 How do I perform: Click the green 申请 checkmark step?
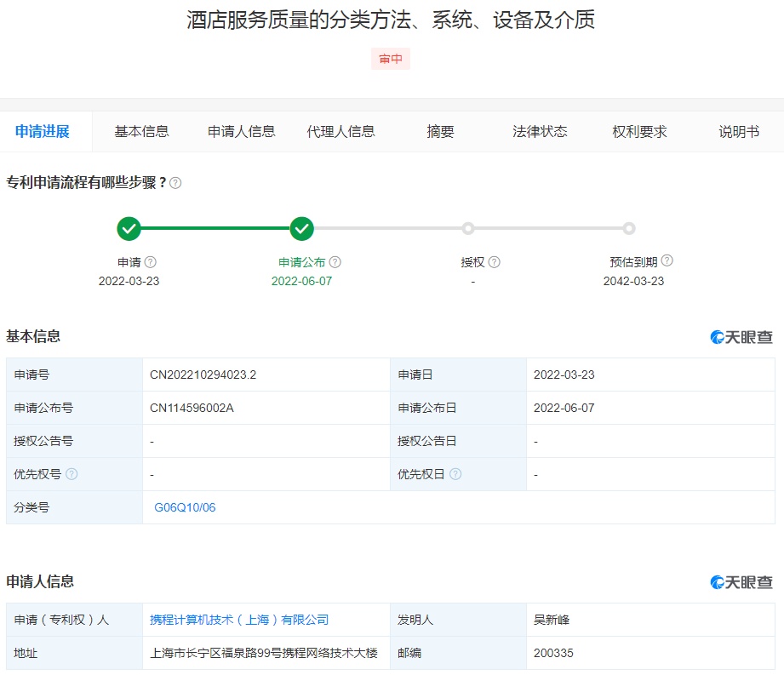coord(129,228)
